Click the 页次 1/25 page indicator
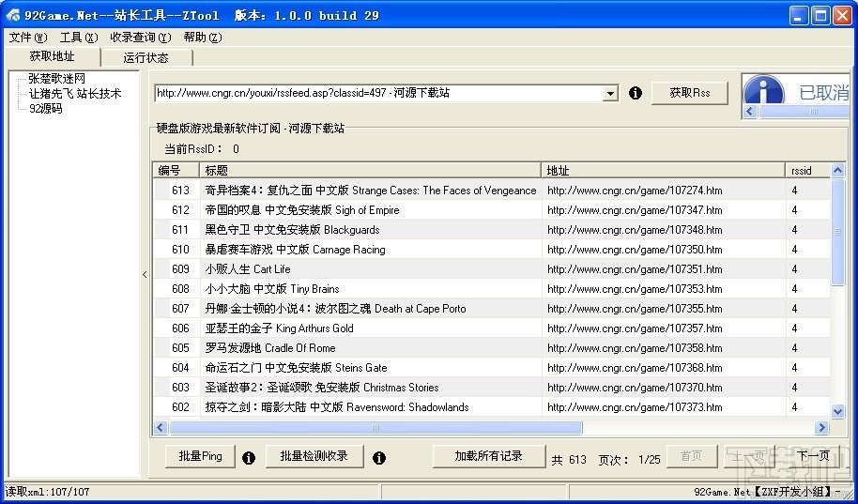Image resolution: width=858 pixels, height=504 pixels. click(x=629, y=460)
